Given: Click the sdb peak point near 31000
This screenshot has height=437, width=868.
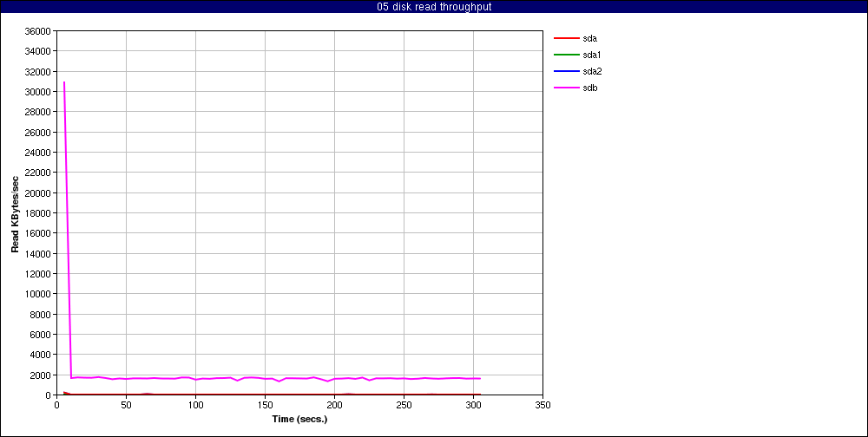Looking at the screenshot, I should (64, 82).
